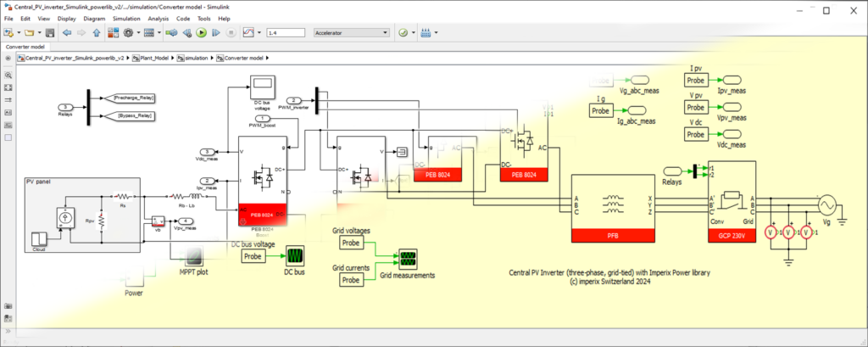Open the Accelerator simulation mode dropdown
868x347 pixels.
click(350, 33)
